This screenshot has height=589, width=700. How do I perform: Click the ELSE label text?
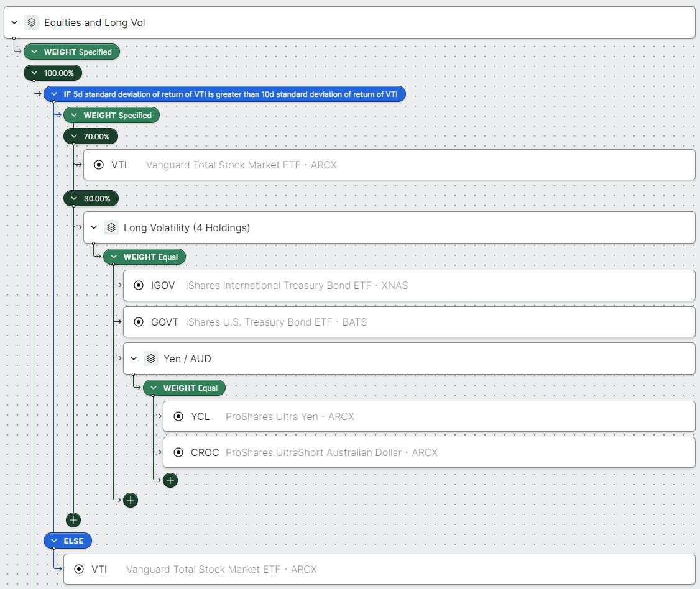point(73,541)
